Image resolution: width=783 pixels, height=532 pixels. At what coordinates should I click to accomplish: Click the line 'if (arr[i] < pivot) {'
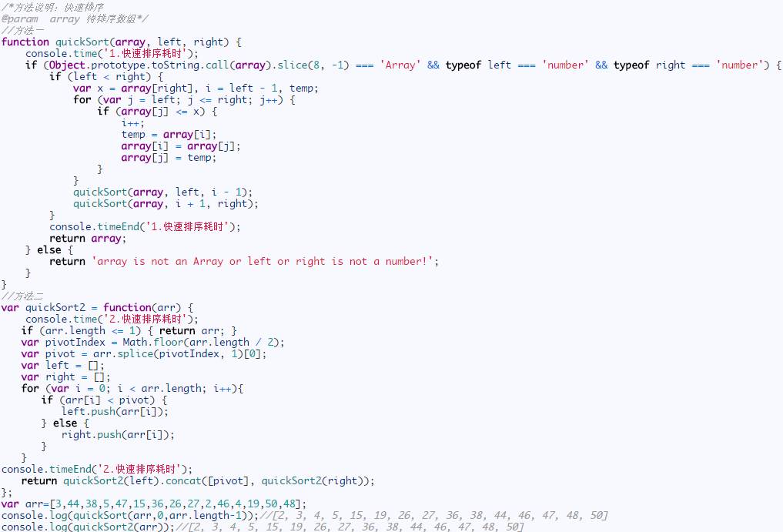(x=105, y=400)
